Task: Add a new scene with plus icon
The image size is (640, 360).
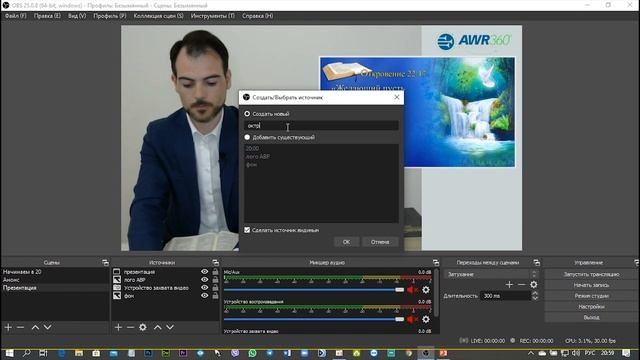Action: tap(8, 327)
